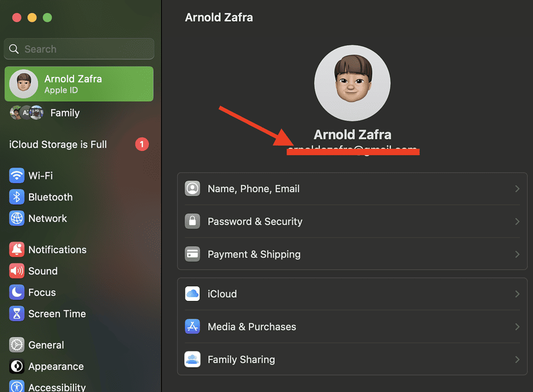Open the Arnold Zafra Apple ID entry

point(79,84)
